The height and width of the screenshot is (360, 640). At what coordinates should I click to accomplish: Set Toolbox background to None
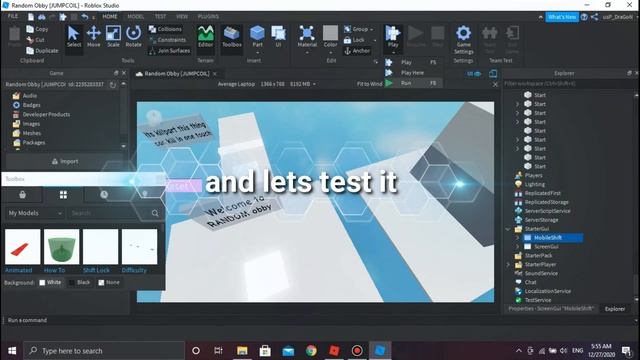coord(109,282)
